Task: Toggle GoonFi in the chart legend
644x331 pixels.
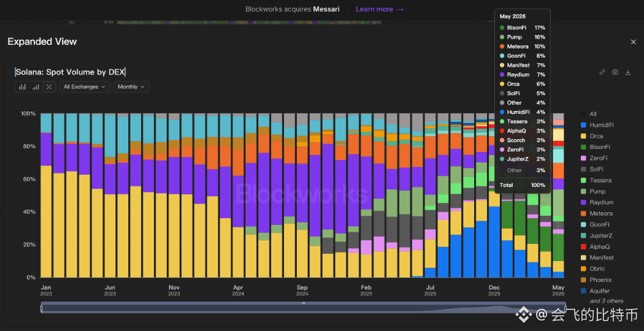Action: point(595,224)
